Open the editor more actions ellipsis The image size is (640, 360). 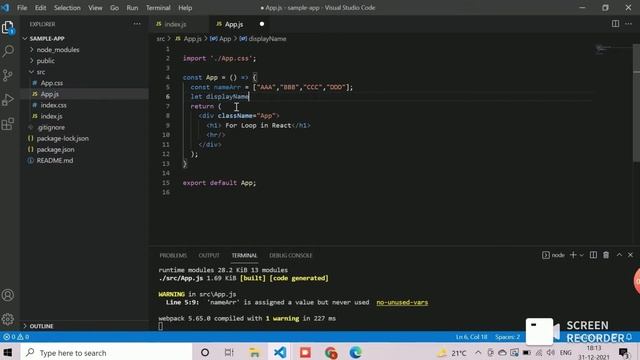[x=629, y=24]
